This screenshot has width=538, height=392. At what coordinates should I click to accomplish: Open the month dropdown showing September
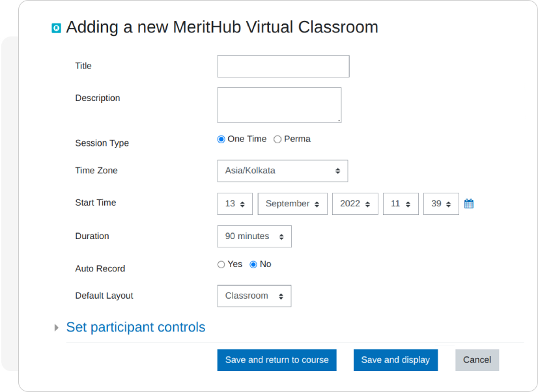292,204
